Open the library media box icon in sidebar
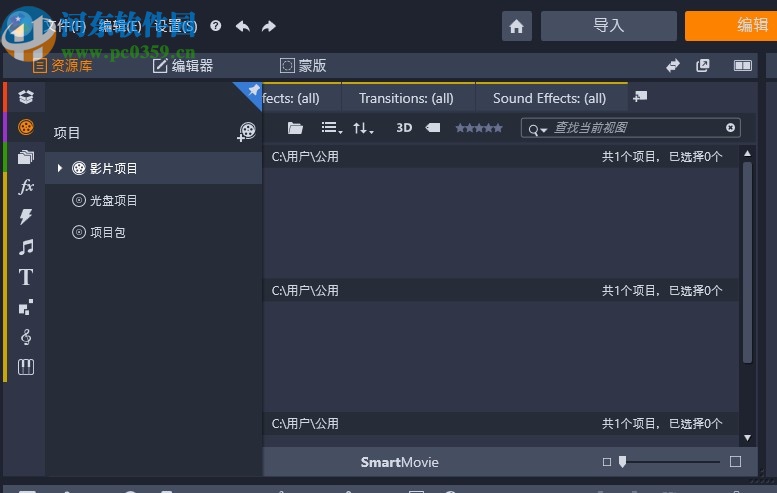Screen dimensions: 777x493 click(26, 97)
